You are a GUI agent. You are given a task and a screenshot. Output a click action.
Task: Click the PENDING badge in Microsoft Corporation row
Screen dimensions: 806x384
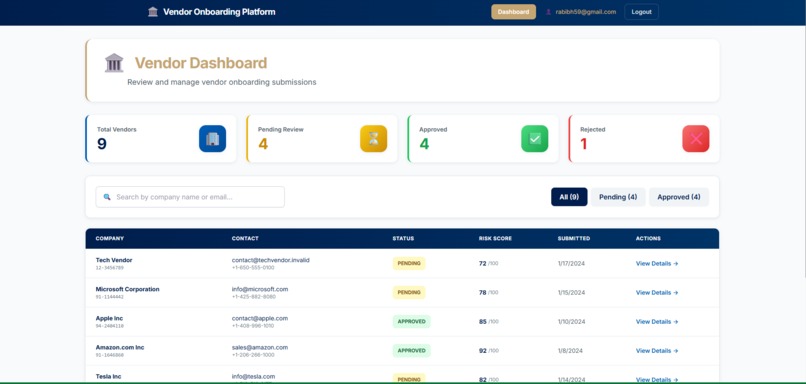tap(409, 292)
